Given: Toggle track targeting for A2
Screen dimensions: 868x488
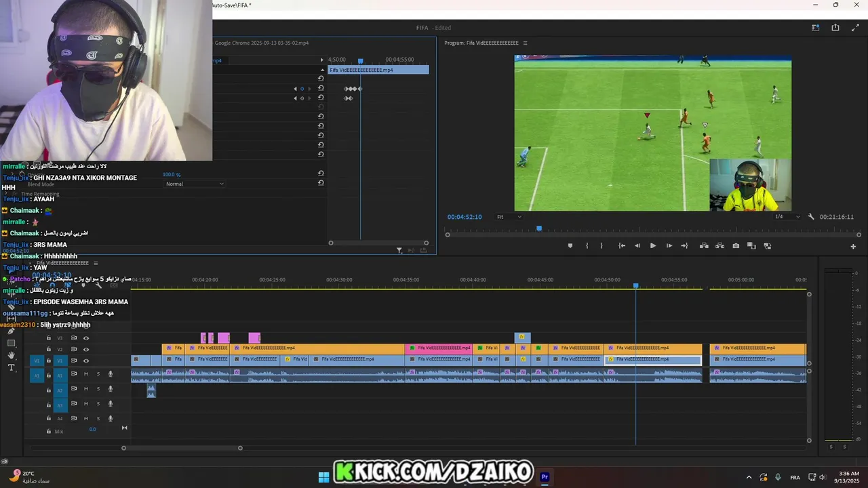Looking at the screenshot, I should (60, 390).
